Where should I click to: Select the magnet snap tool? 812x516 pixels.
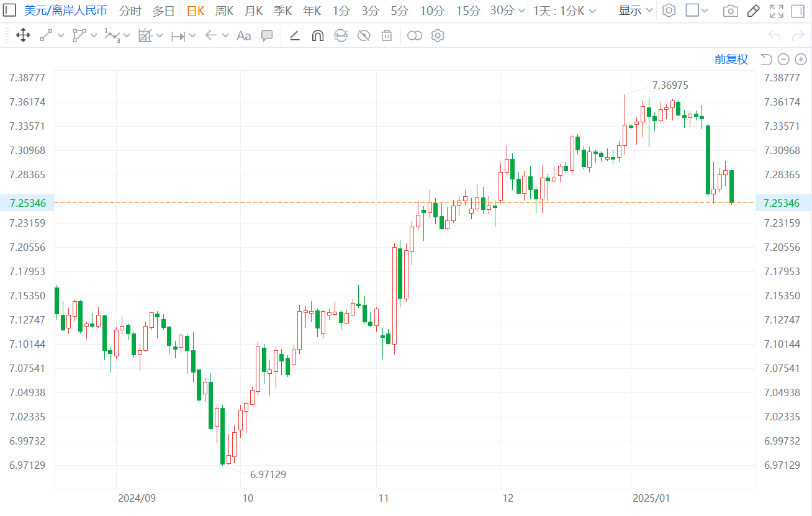click(317, 35)
